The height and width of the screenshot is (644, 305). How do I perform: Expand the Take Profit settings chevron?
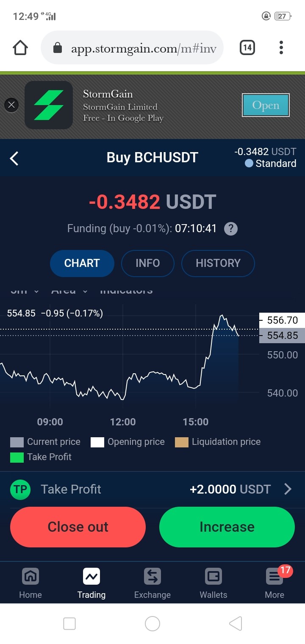(x=288, y=489)
